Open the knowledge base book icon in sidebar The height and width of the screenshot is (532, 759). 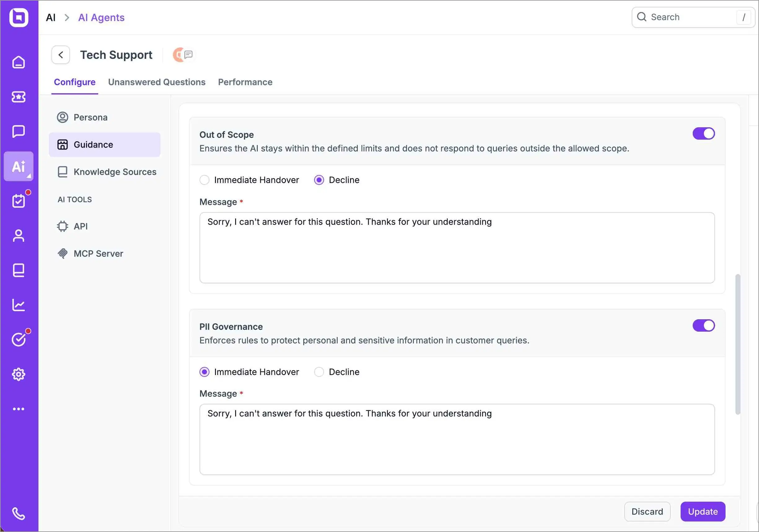pos(18,270)
